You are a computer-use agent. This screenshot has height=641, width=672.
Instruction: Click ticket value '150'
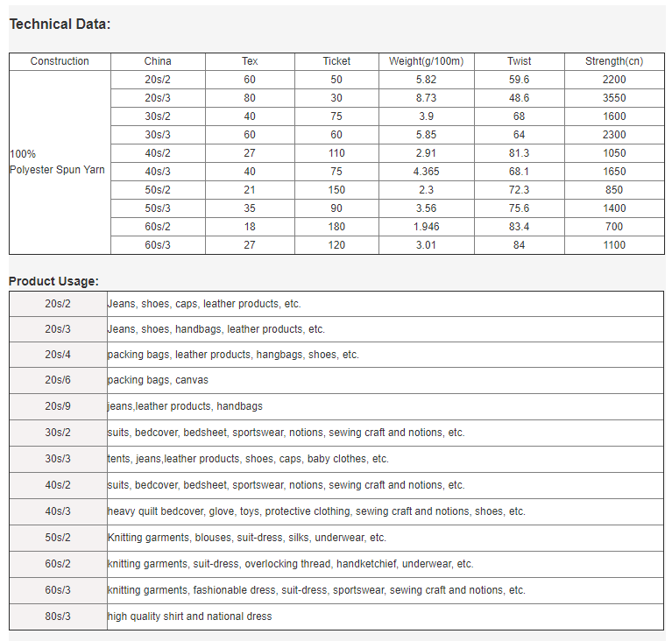pyautogui.click(x=336, y=190)
